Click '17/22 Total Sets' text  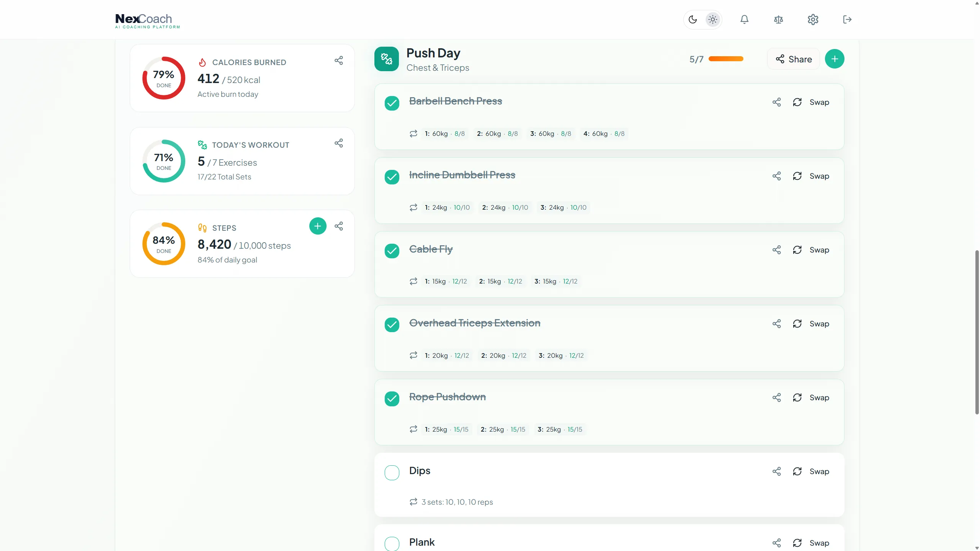coord(224,177)
